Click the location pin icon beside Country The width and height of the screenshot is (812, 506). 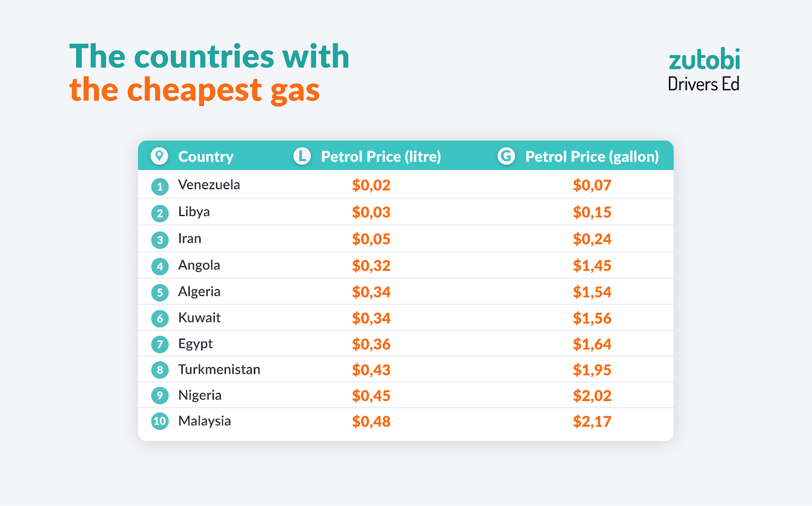[x=159, y=156]
